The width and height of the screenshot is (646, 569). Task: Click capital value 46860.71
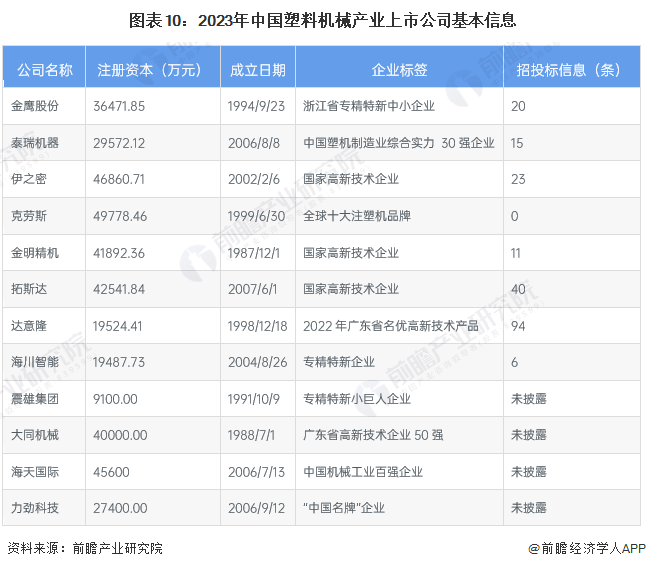(119, 179)
